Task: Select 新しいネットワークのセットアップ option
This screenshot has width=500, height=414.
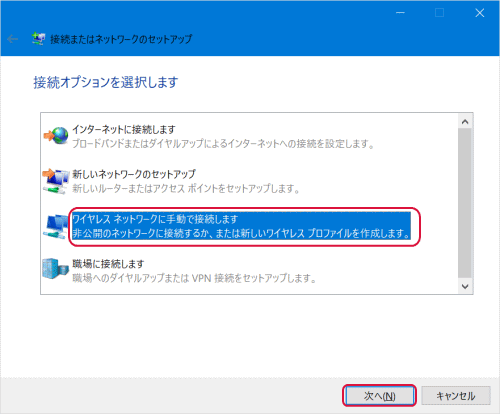Action: click(134, 174)
